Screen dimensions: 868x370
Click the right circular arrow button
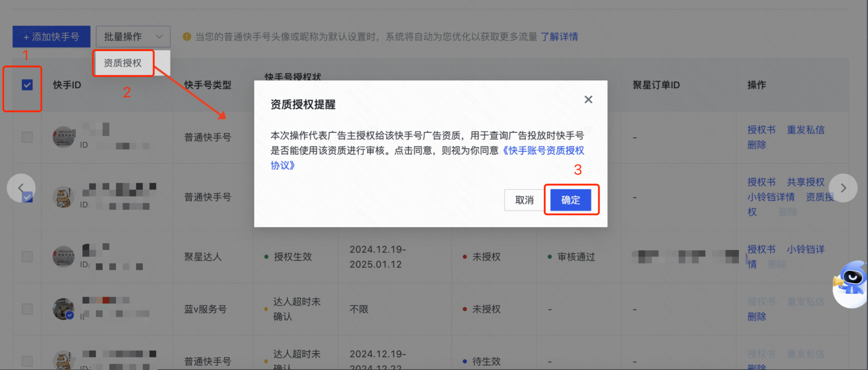tap(843, 188)
